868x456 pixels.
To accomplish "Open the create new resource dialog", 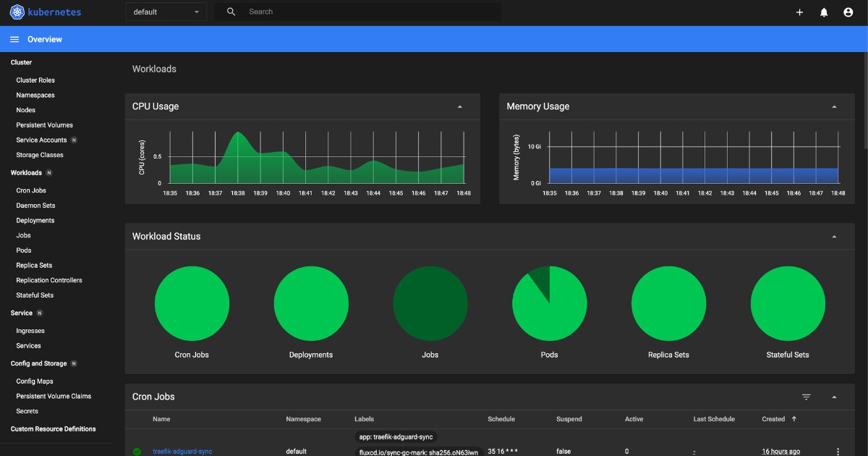I will pos(799,12).
